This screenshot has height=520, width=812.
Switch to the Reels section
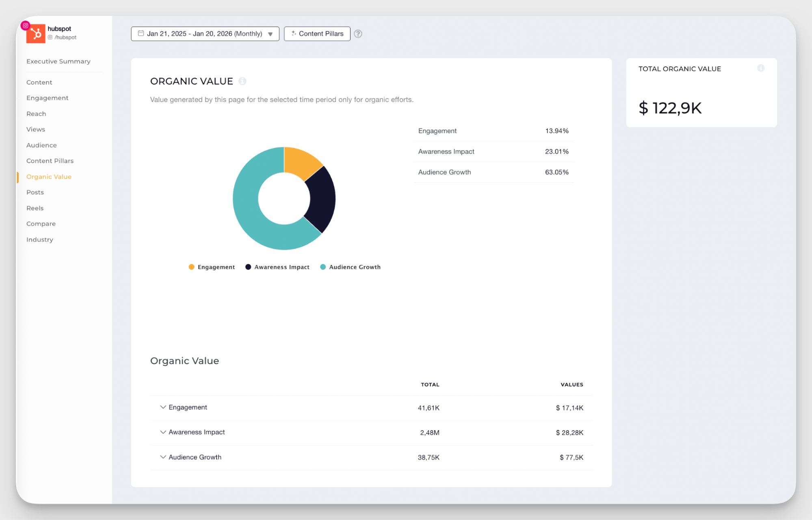tap(35, 208)
